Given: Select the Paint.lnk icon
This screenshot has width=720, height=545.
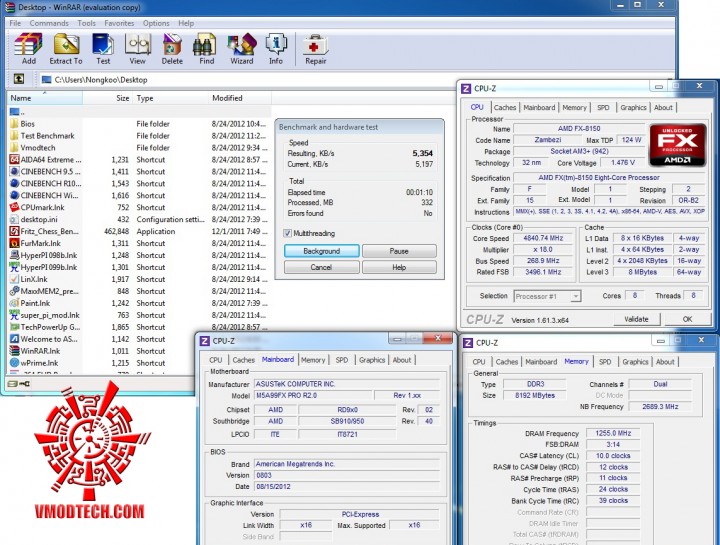Looking at the screenshot, I should [14, 303].
